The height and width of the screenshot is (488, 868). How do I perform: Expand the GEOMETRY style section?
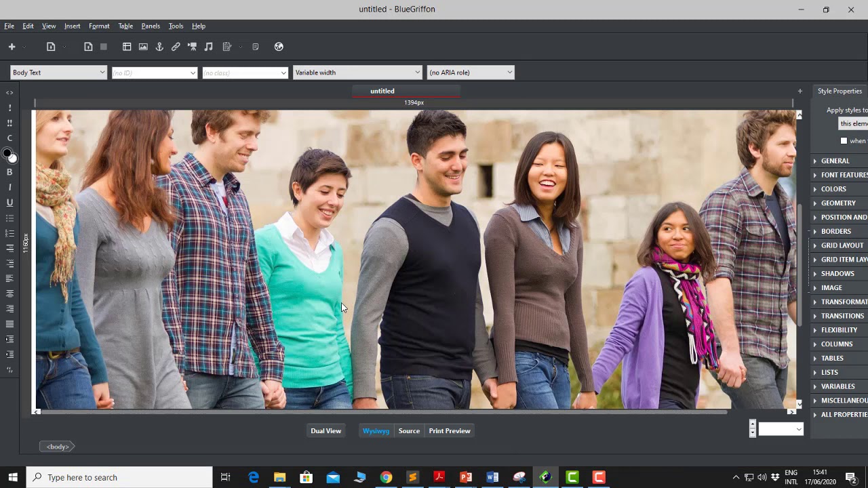(x=838, y=203)
